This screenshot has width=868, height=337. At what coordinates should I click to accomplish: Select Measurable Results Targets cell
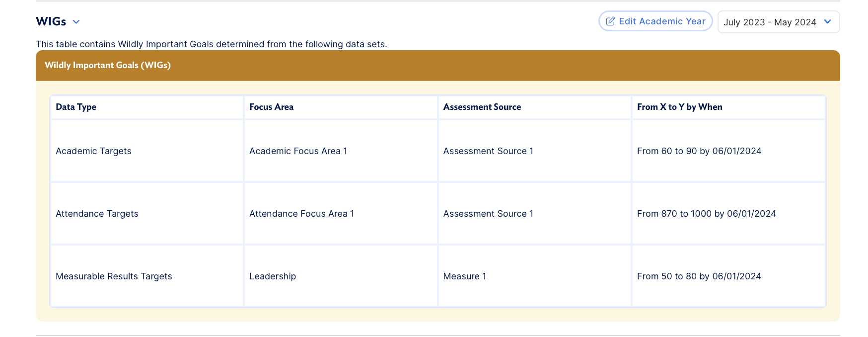(114, 276)
